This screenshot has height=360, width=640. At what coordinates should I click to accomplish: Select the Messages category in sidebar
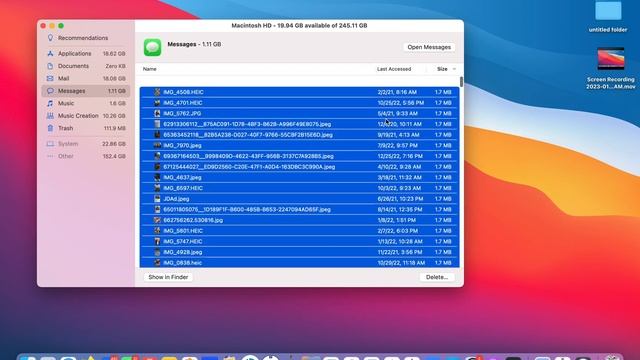pyautogui.click(x=86, y=91)
